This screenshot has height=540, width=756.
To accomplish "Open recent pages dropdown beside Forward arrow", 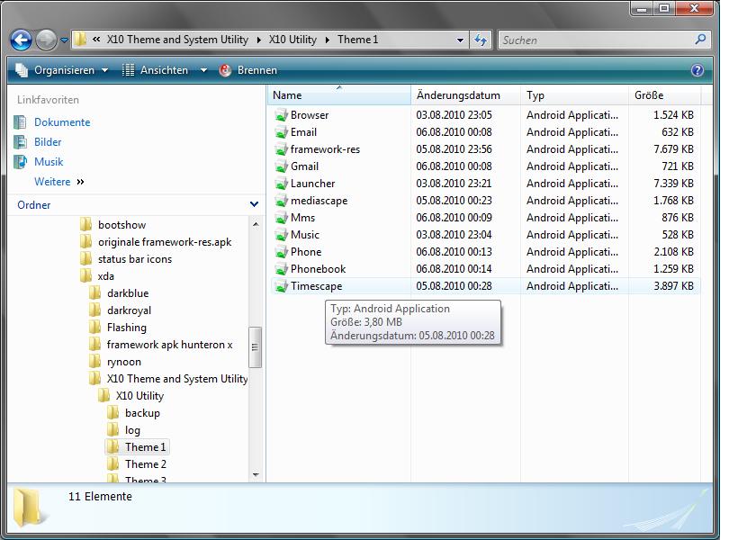I will pyautogui.click(x=64, y=40).
